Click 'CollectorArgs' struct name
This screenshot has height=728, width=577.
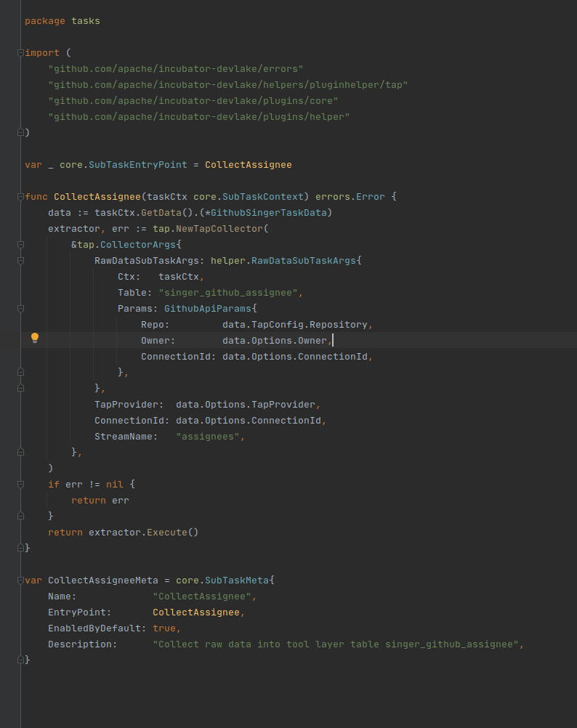[138, 245]
